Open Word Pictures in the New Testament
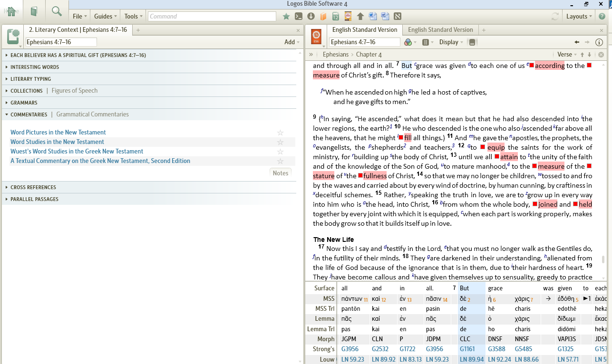 click(x=58, y=133)
